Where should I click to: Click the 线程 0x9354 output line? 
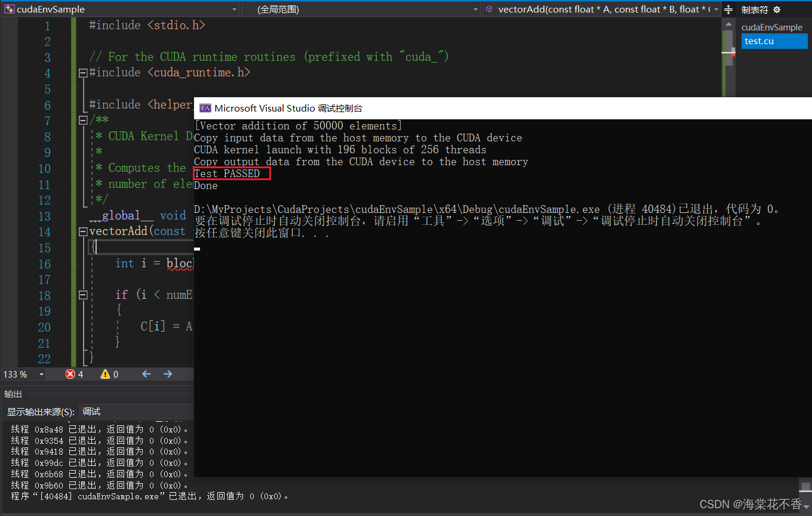tap(100, 440)
